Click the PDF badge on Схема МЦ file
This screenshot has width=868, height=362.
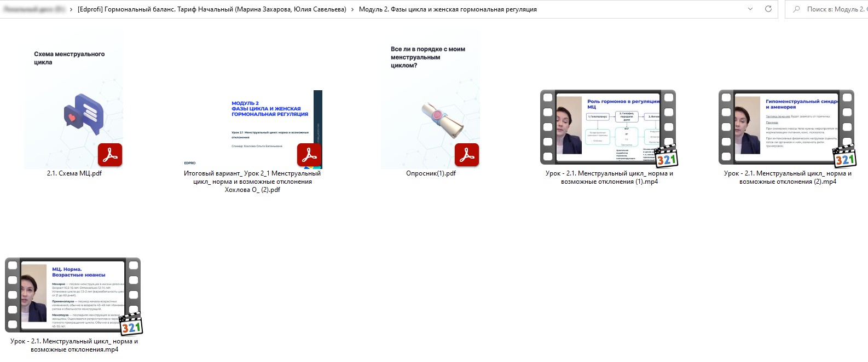(x=110, y=155)
